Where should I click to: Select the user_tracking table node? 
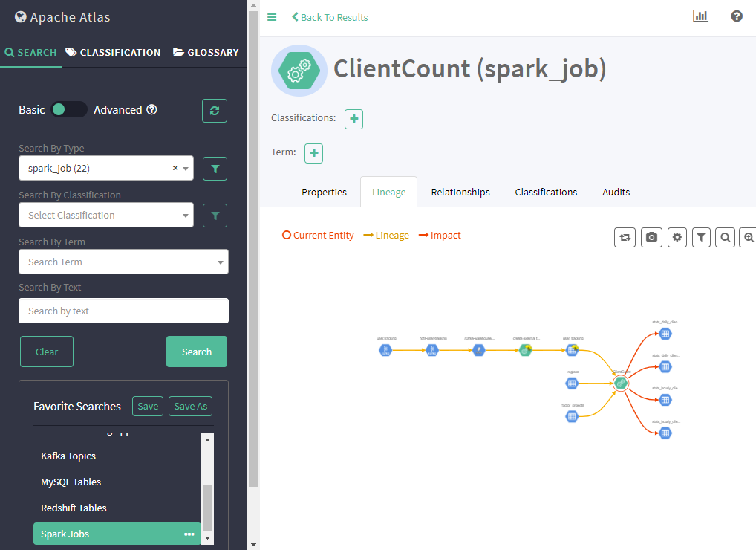pos(573,350)
